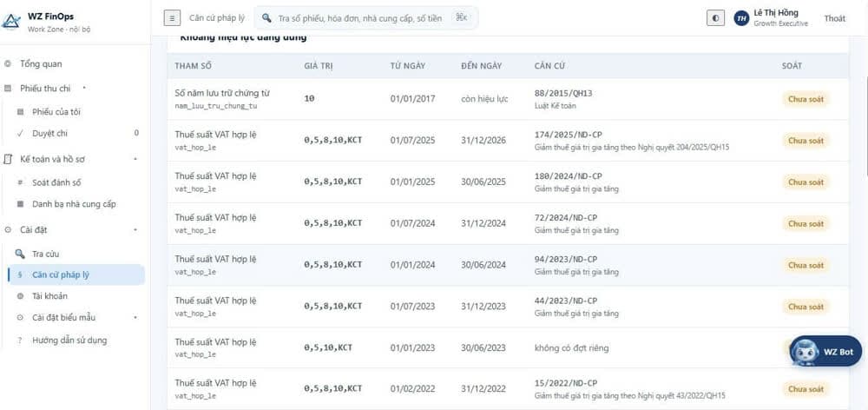
Task: Expand the Cài đặt biểu mẫu submenu
Action: tap(135, 317)
